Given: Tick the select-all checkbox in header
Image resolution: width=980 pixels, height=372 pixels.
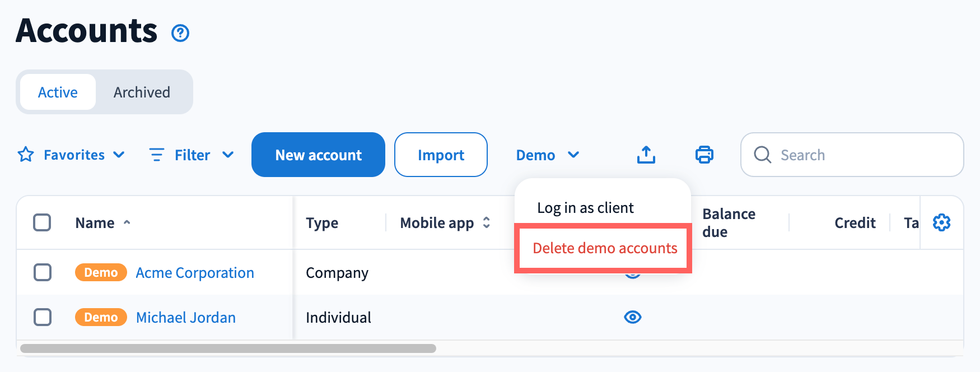Looking at the screenshot, I should coord(42,222).
